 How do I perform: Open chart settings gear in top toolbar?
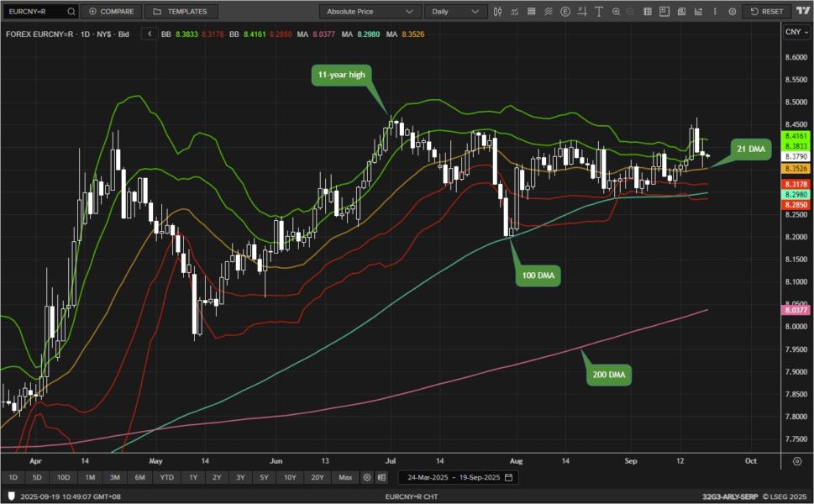tap(732, 12)
